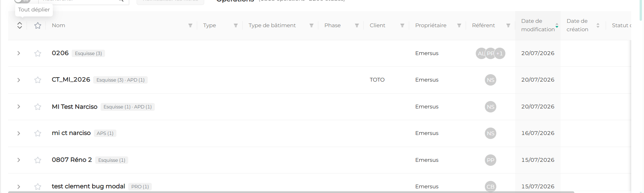Viewport: 644px width, 193px height.
Task: Expand the 0807 Réno 2 row
Action: coord(19,160)
